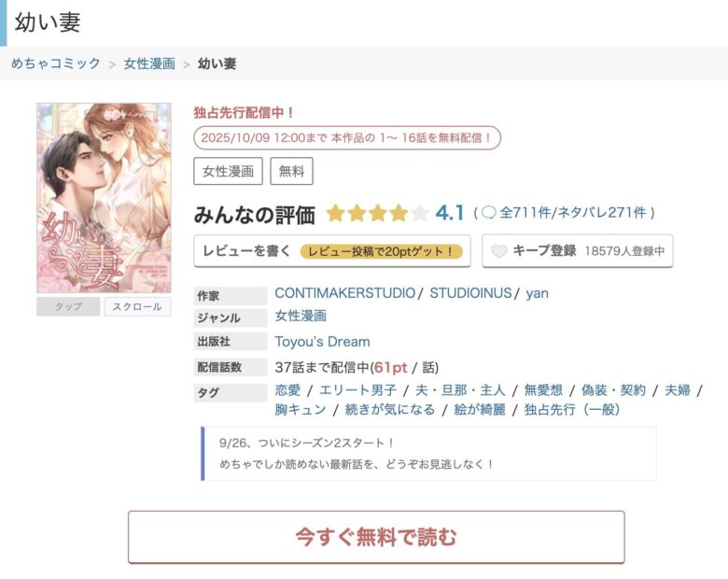The height and width of the screenshot is (579, 728).
Task: Select スクロール reading mode toggle
Action: tap(137, 306)
